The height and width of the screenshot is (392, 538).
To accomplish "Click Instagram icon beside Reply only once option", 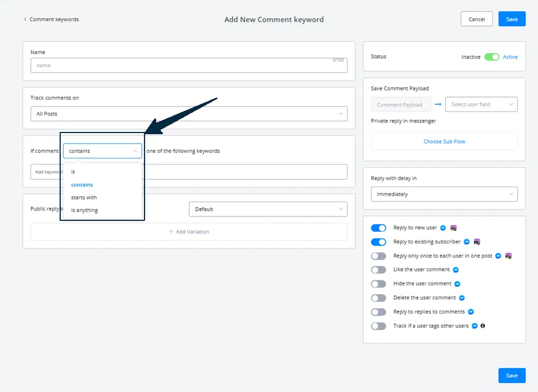I will 509,256.
